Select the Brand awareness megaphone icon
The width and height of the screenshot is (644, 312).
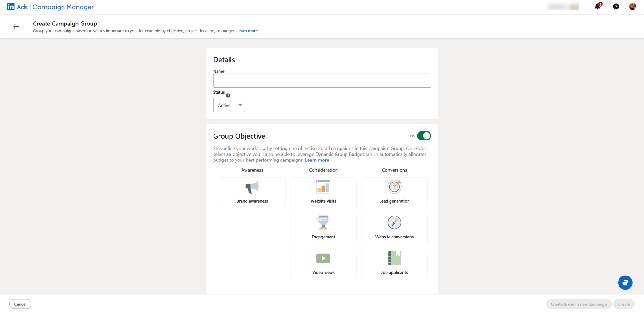coord(252,187)
